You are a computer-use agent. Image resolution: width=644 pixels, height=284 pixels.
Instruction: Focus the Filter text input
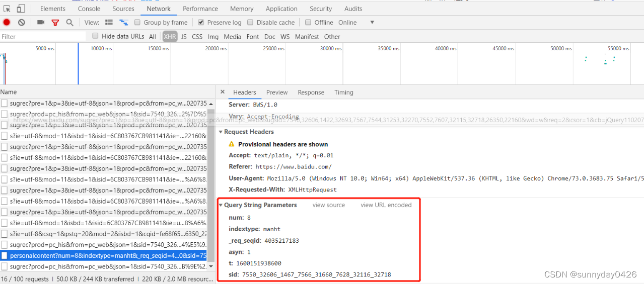point(43,37)
